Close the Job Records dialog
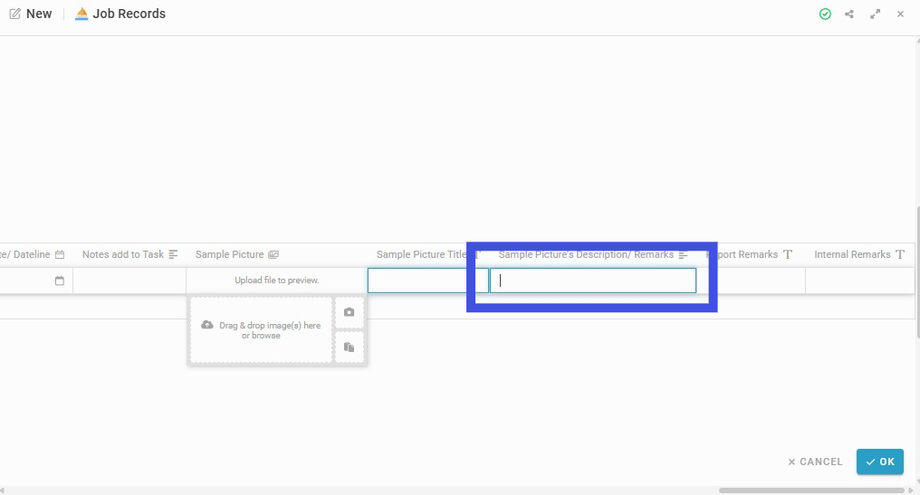Viewport: 920px width, 495px height. coord(900,14)
